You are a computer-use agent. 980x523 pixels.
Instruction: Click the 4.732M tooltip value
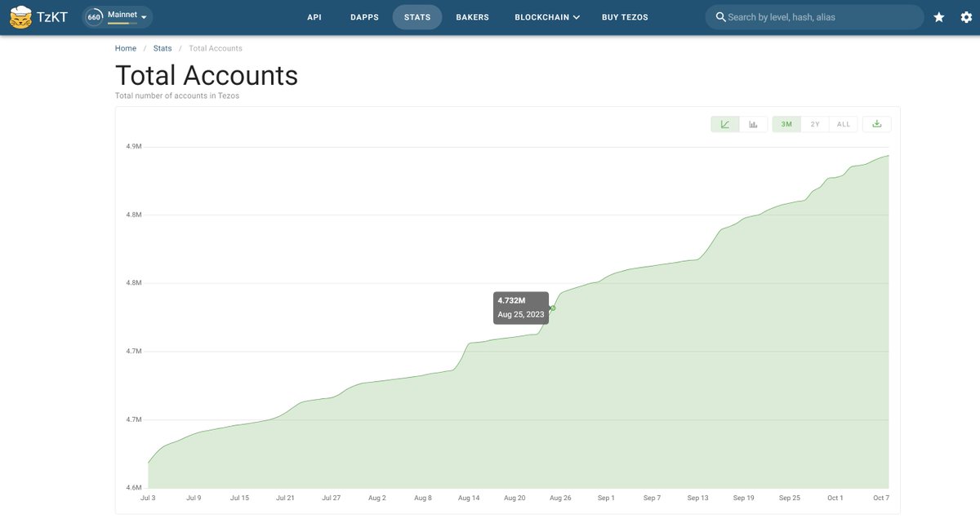(512, 301)
